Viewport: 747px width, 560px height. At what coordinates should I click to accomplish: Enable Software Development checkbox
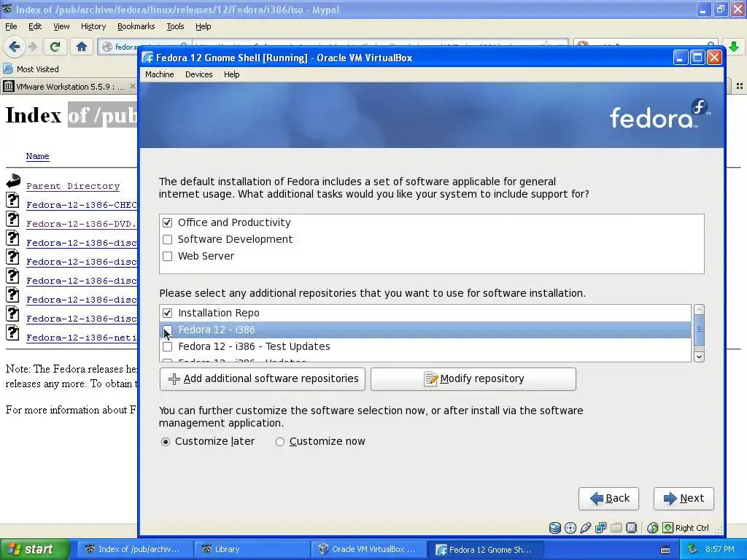tap(167, 239)
